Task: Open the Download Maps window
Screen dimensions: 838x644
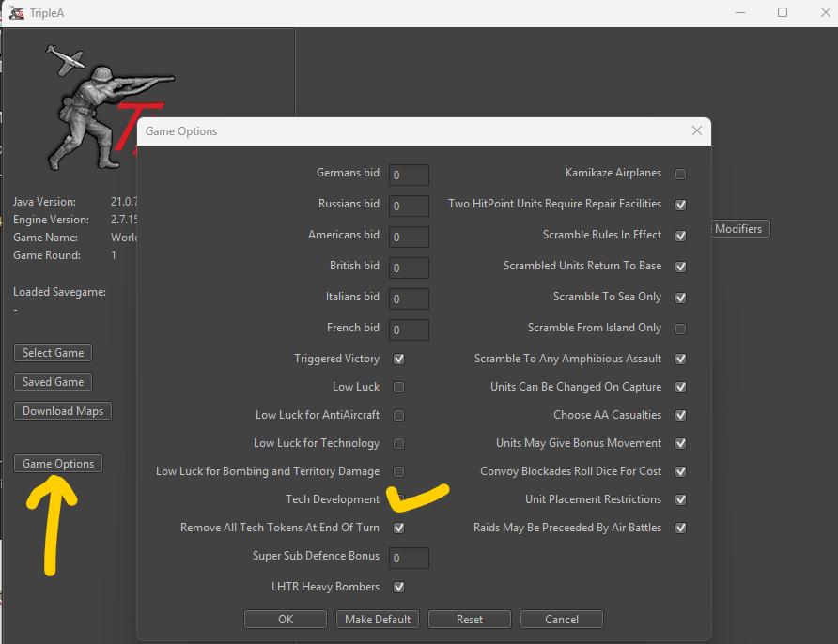Action: [x=63, y=411]
